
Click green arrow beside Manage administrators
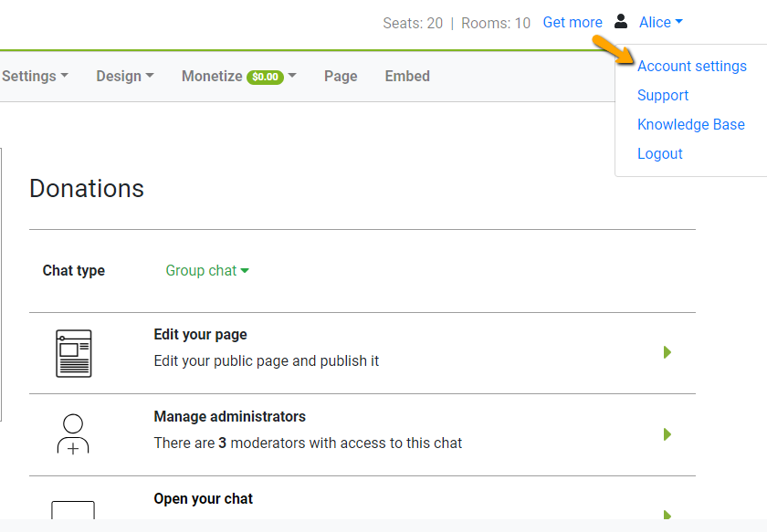point(667,434)
